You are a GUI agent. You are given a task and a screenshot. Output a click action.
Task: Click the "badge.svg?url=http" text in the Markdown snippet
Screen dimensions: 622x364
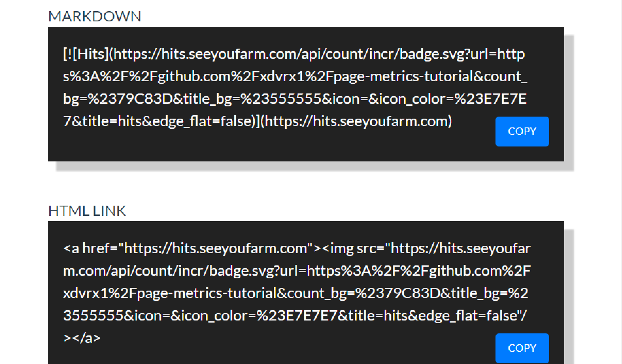(462, 54)
